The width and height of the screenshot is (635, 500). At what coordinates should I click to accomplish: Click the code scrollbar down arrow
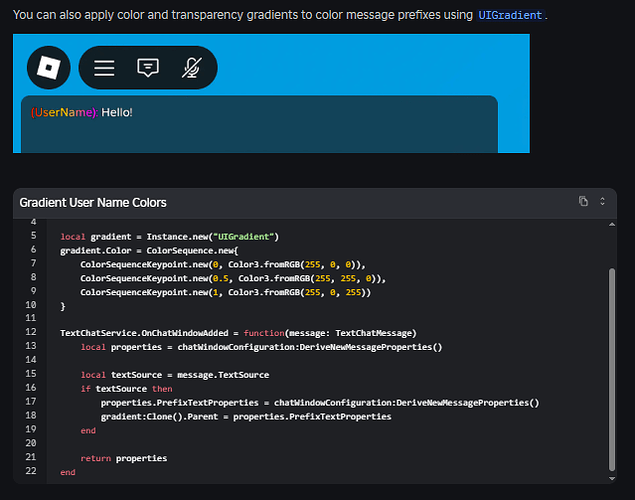pos(612,479)
